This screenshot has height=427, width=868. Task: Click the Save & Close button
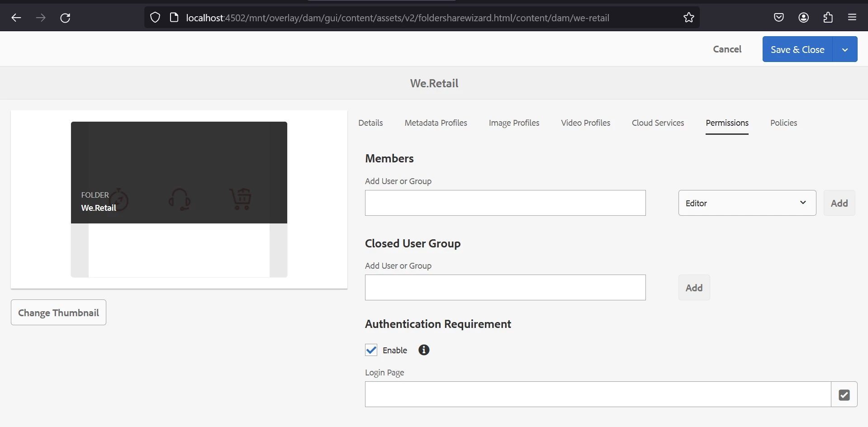797,49
